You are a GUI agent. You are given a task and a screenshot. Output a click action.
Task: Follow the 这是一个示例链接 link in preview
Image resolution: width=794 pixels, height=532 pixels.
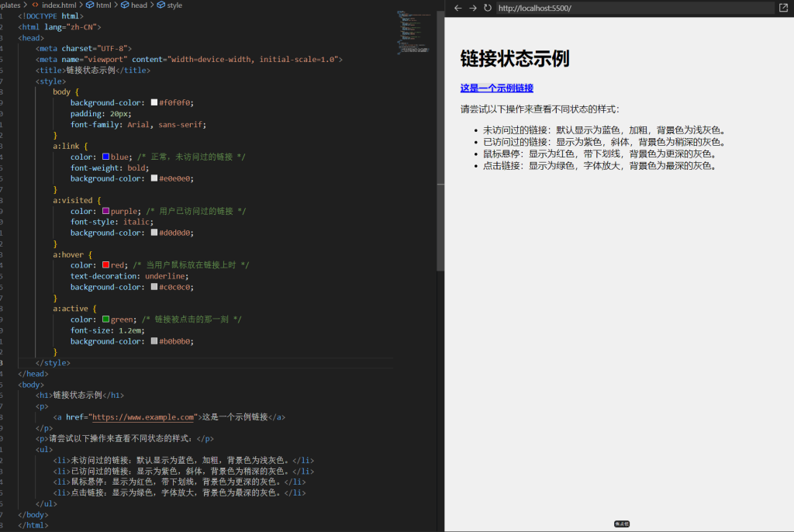tap(496, 88)
